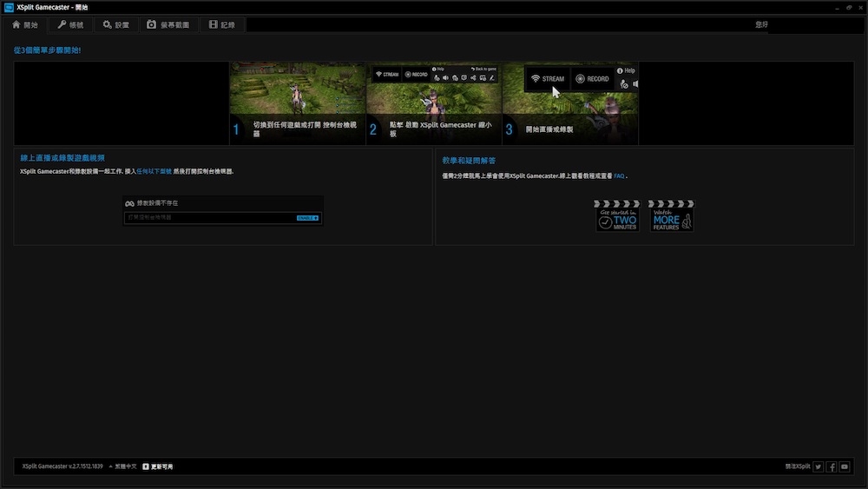The image size is (868, 489).
Task: Click the gamepad icon for capture device
Action: click(129, 203)
